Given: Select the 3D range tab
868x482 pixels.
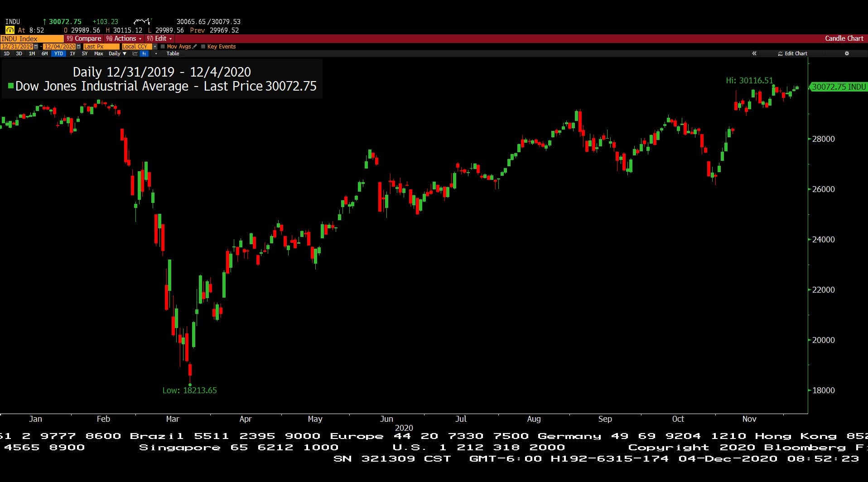Looking at the screenshot, I should [19, 53].
